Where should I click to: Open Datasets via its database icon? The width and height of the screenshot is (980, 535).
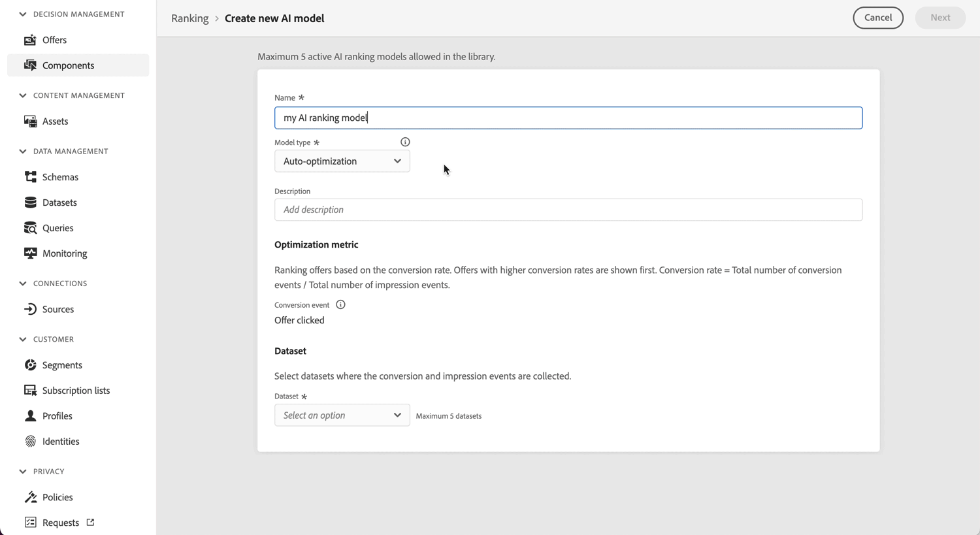pyautogui.click(x=30, y=203)
